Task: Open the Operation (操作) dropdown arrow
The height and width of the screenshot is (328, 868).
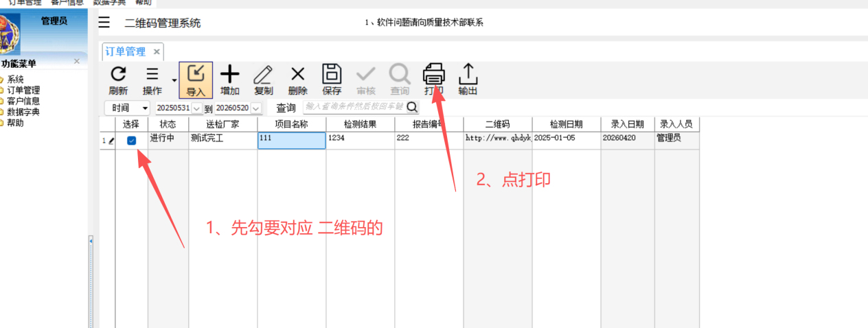Action: (174, 81)
